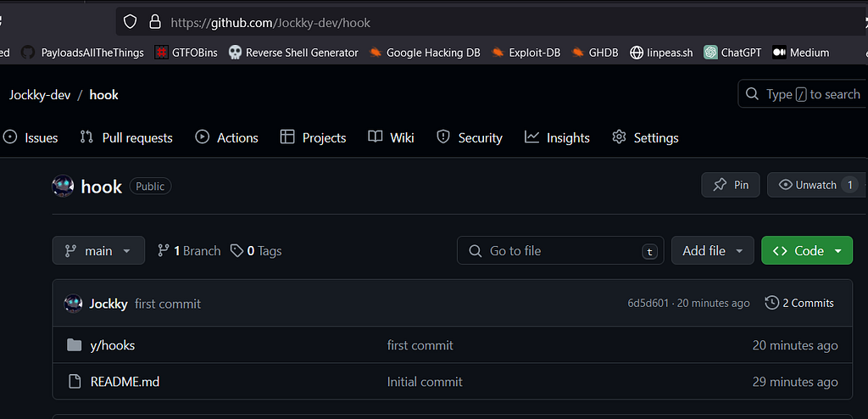Open the main branch dropdown
The image size is (868, 419).
click(x=98, y=250)
